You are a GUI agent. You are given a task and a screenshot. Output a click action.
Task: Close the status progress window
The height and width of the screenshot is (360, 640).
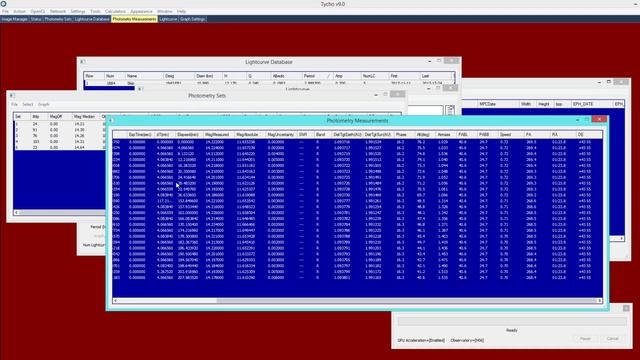click(x=626, y=308)
